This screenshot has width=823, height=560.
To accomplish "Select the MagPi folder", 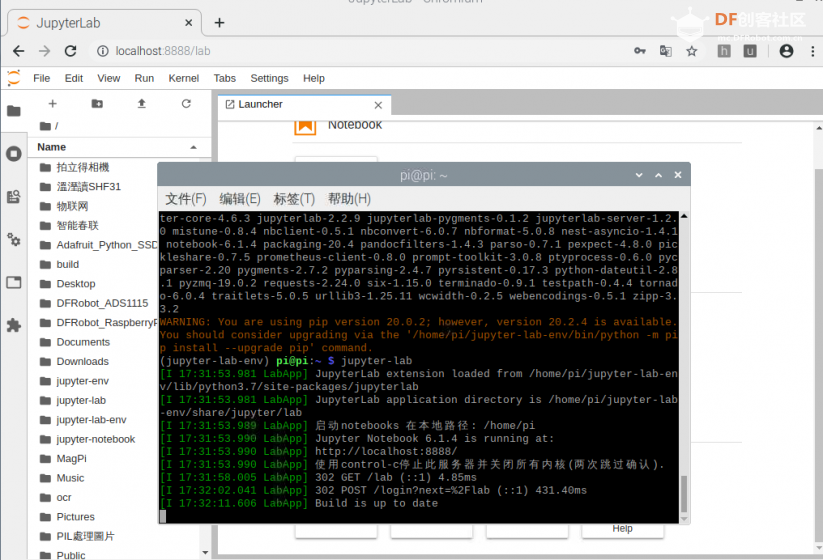I will 71,459.
